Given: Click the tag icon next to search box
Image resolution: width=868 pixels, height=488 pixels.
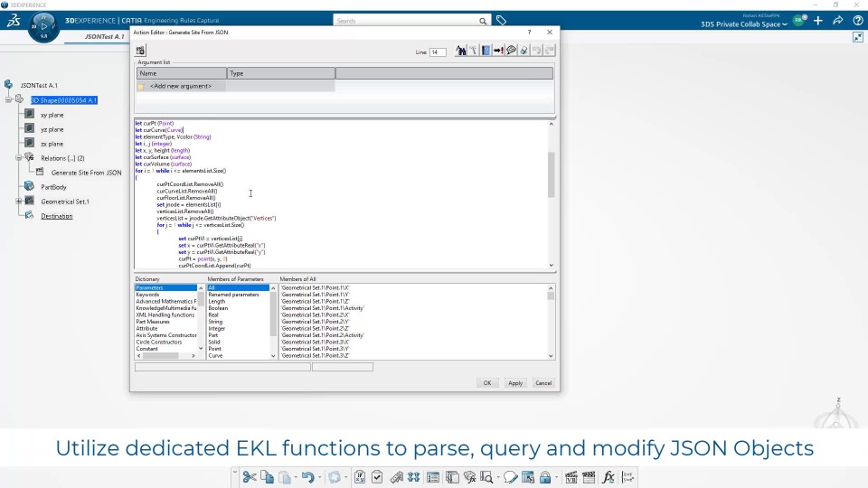Looking at the screenshot, I should (x=501, y=21).
